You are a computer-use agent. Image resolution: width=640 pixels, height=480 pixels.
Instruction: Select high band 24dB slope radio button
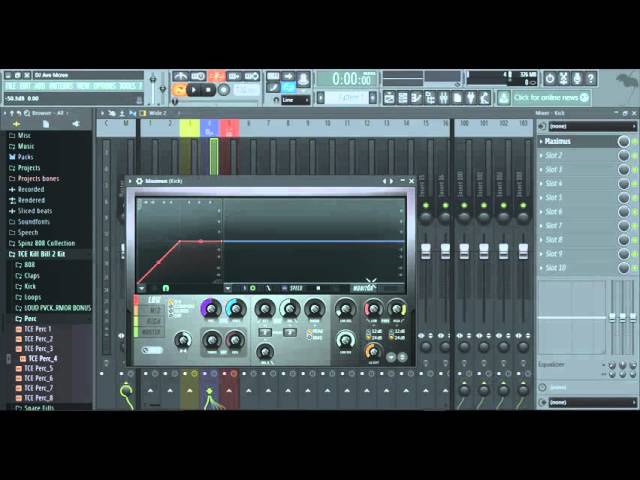(392, 338)
